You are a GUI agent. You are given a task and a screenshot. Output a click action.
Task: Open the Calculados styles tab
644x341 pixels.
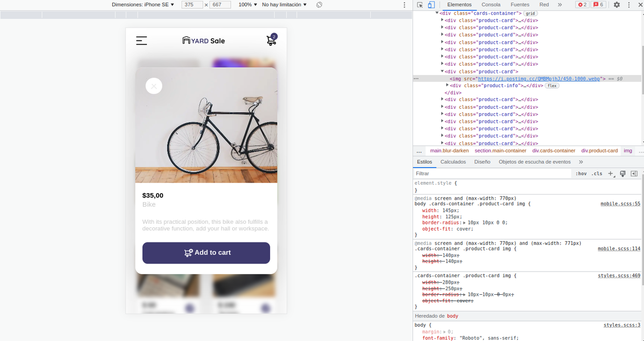(453, 161)
